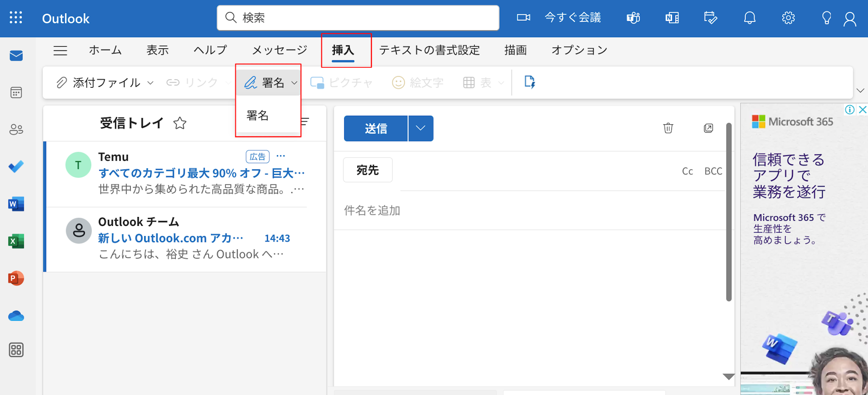Expand the send options dropdown arrow
Viewport: 868px width, 395px height.
pyautogui.click(x=420, y=128)
